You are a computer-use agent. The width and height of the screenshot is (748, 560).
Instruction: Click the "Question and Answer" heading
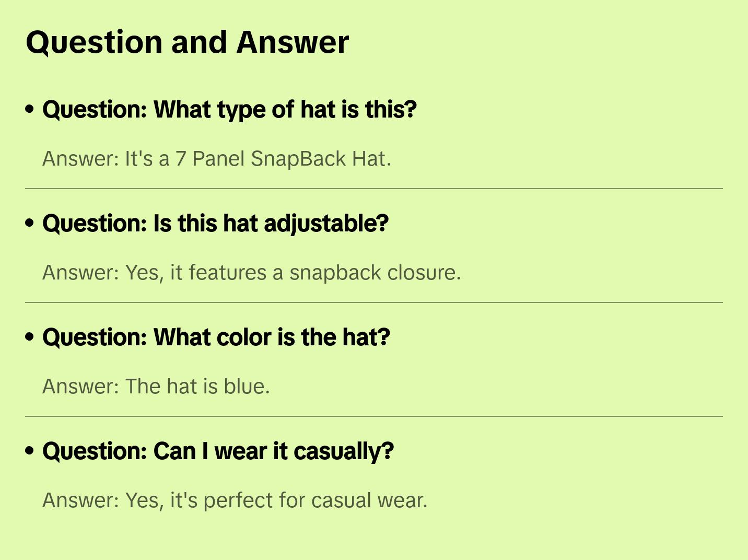187,42
